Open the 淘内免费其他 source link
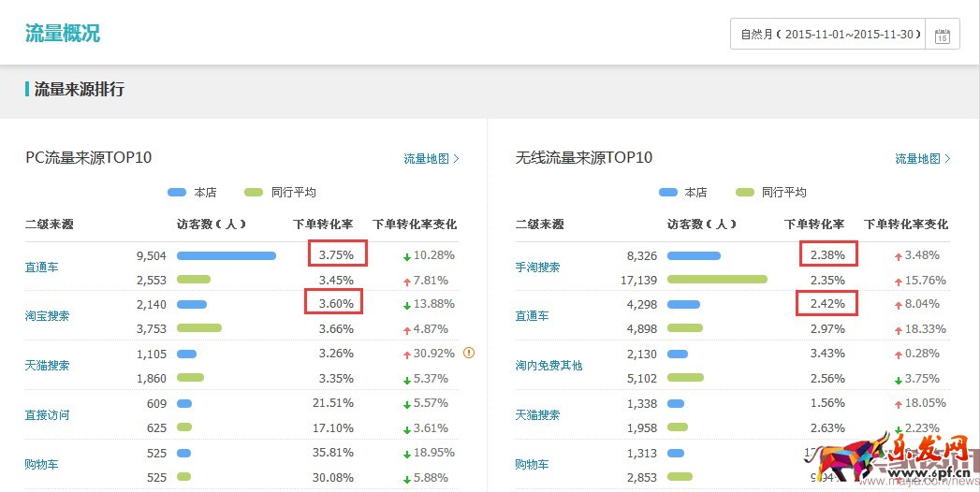 point(549,366)
